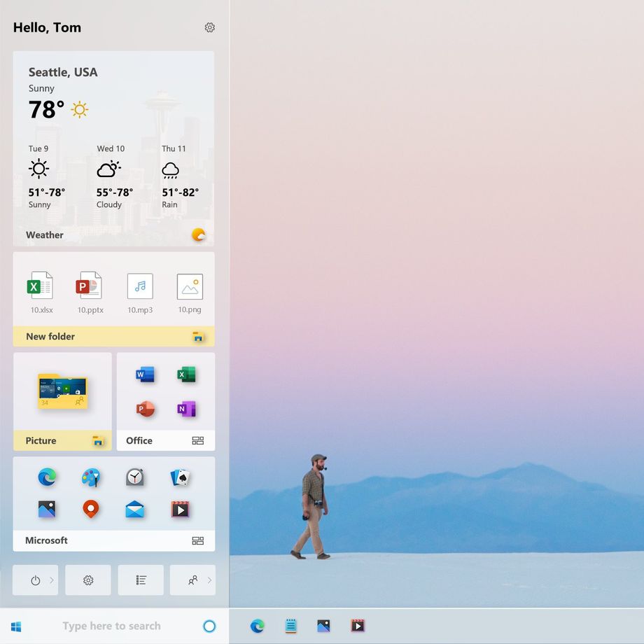
Task: Open the Alarms clock app
Action: tap(134, 477)
